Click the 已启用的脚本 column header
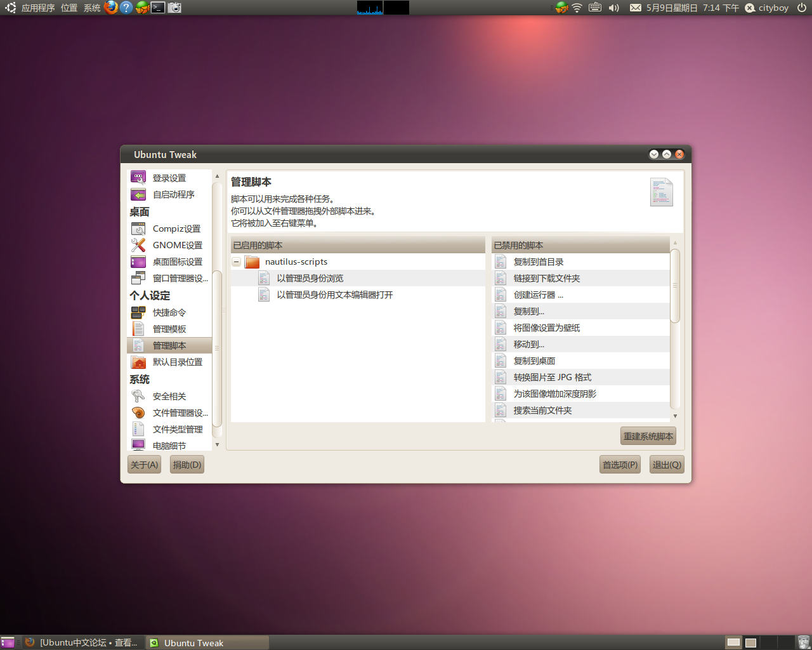 [358, 245]
